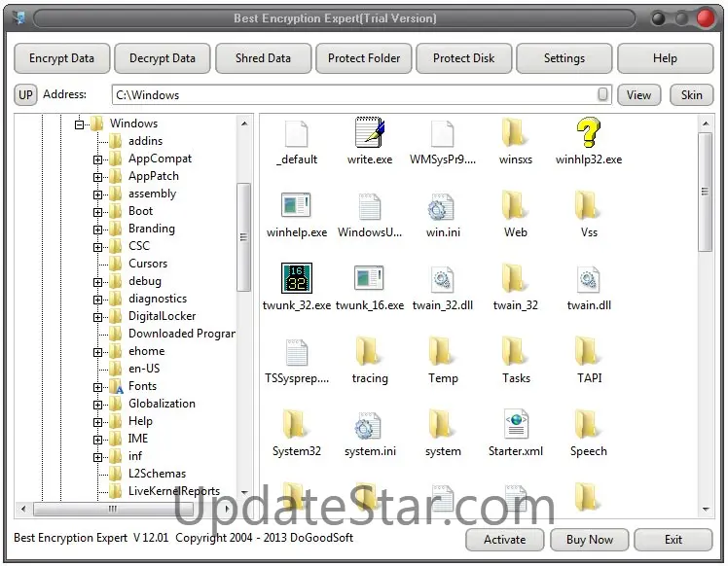Image resolution: width=728 pixels, height=566 pixels.
Task: Click the folder tree vertical scrollbar thumb
Action: coord(243,237)
